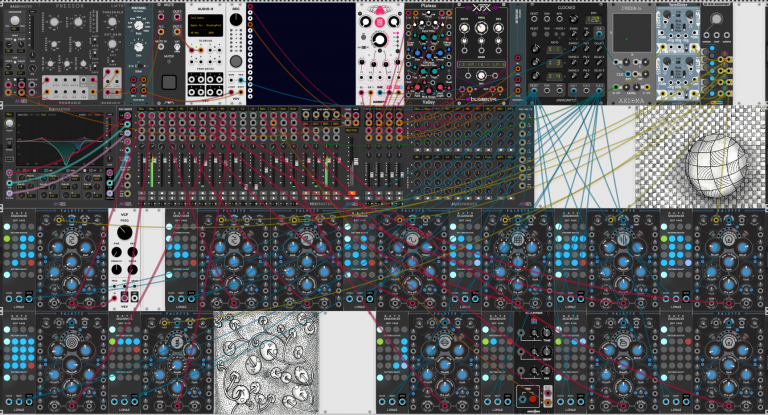Adjust the Pressor Release knob

pos(78,44)
